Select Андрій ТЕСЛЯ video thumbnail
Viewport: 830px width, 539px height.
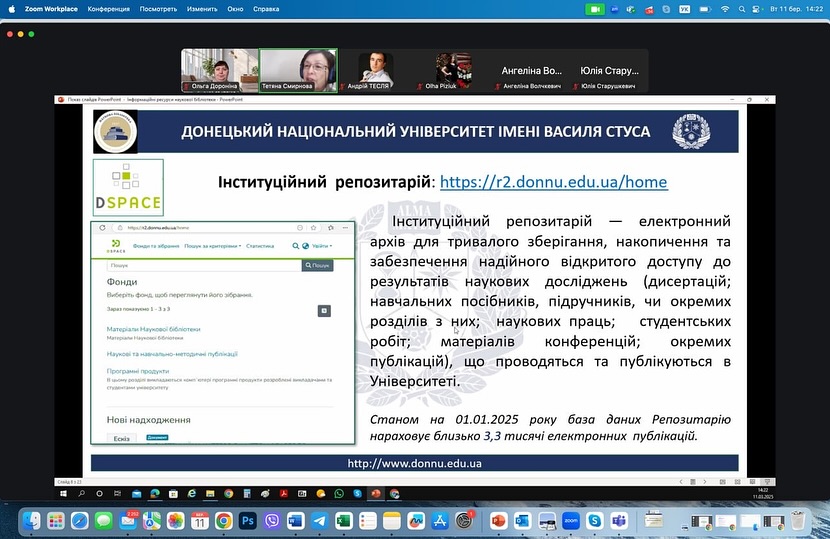point(376,70)
